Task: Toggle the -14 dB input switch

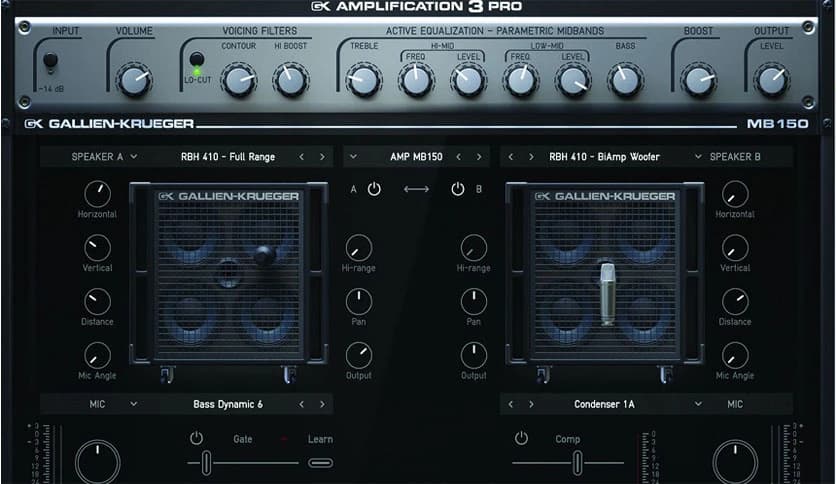Action: (x=50, y=61)
